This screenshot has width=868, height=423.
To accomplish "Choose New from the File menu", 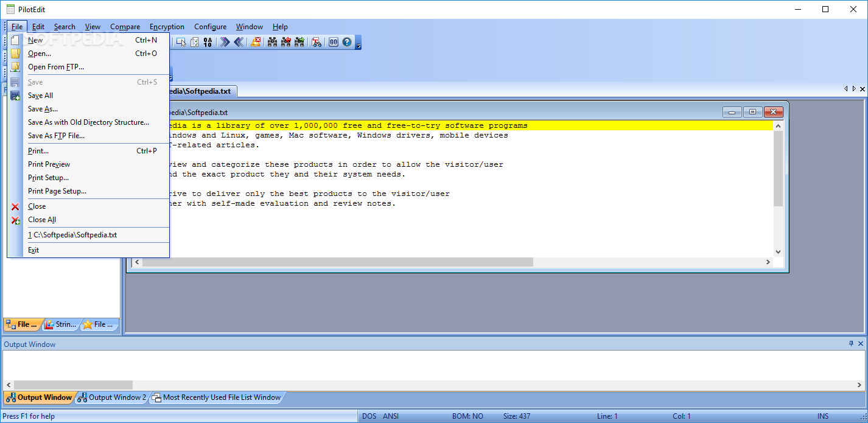I will tap(88, 40).
